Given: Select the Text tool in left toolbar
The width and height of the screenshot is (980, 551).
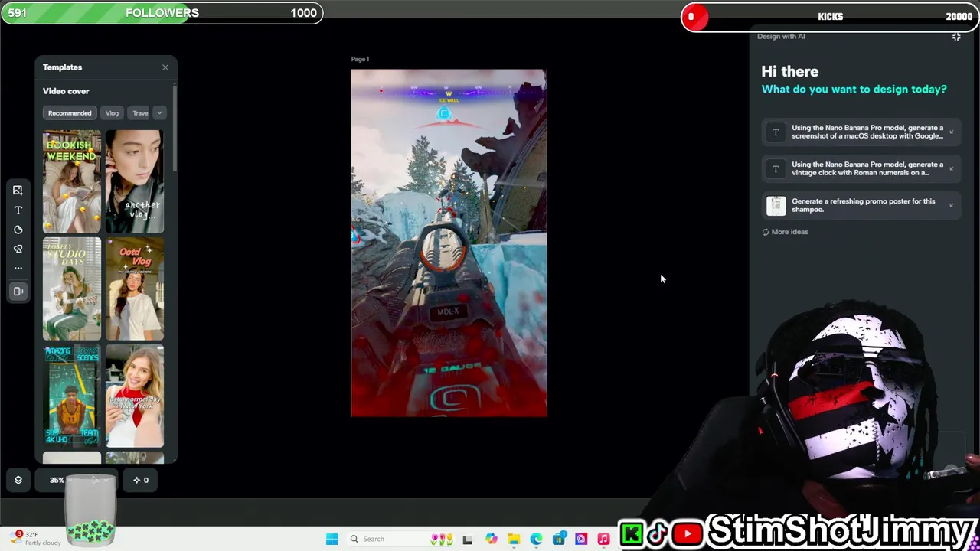Looking at the screenshot, I should [x=18, y=210].
